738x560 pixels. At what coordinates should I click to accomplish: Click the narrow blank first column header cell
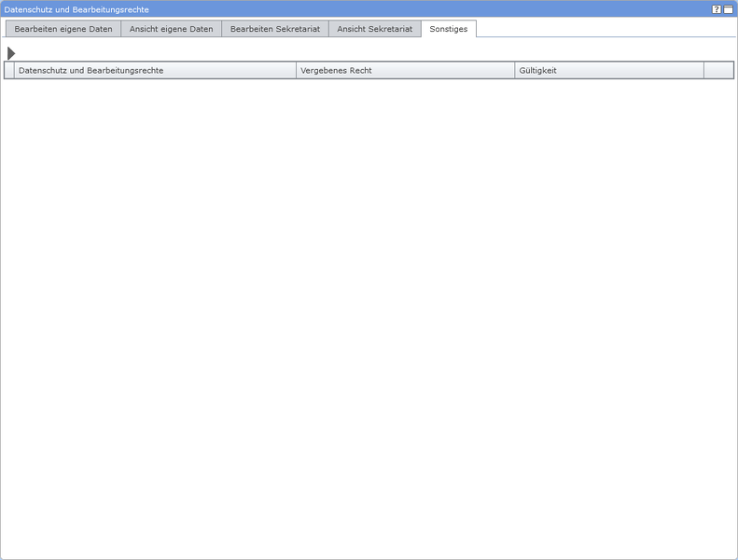click(9, 71)
